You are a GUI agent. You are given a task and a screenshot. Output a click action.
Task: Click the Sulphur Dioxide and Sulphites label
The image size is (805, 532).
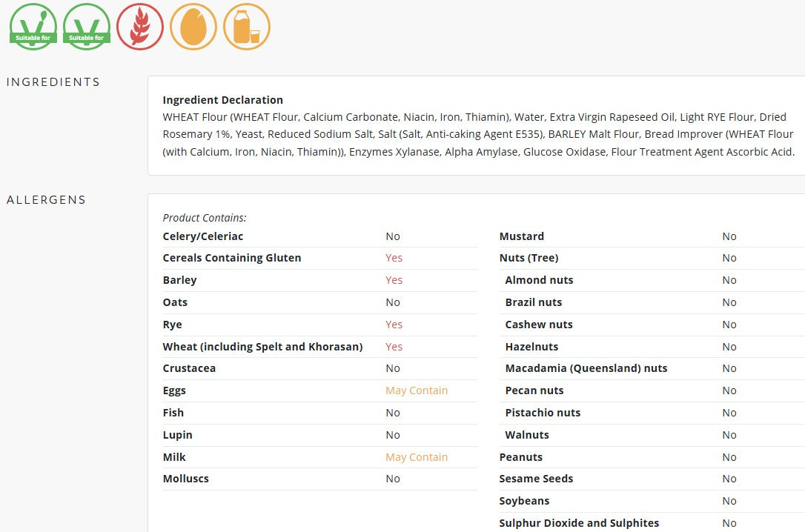(579, 523)
